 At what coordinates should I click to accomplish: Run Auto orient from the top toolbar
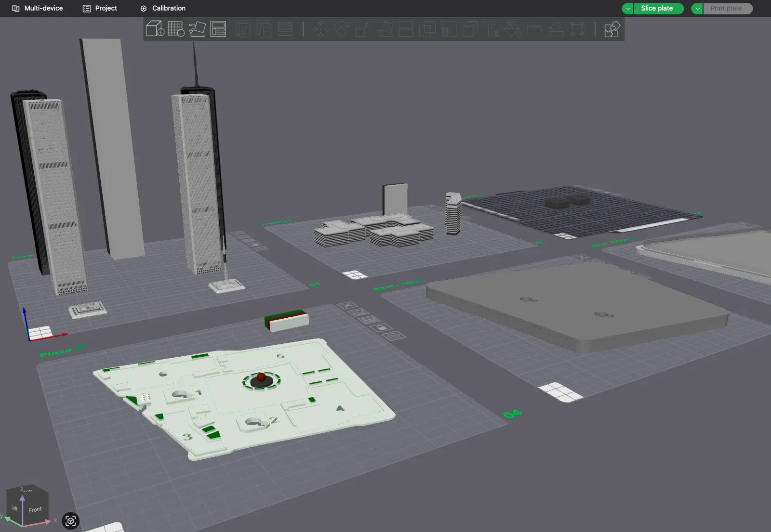coord(197,29)
